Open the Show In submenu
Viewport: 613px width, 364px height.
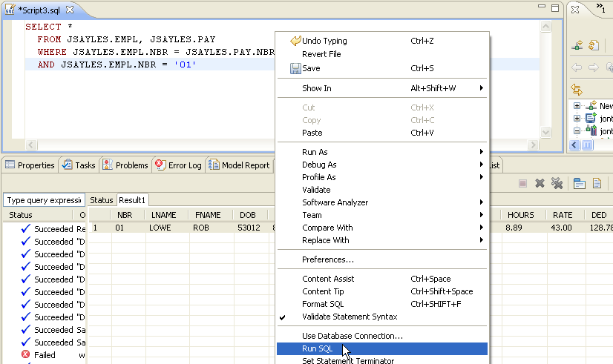382,88
